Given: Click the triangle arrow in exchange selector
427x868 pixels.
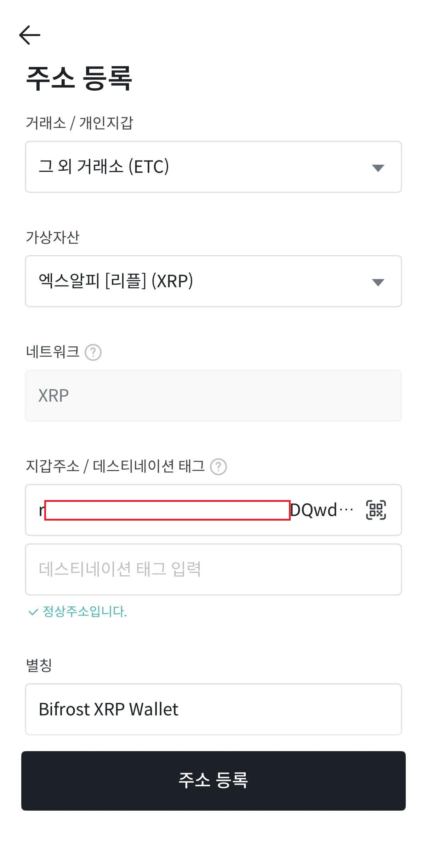Looking at the screenshot, I should [x=378, y=168].
